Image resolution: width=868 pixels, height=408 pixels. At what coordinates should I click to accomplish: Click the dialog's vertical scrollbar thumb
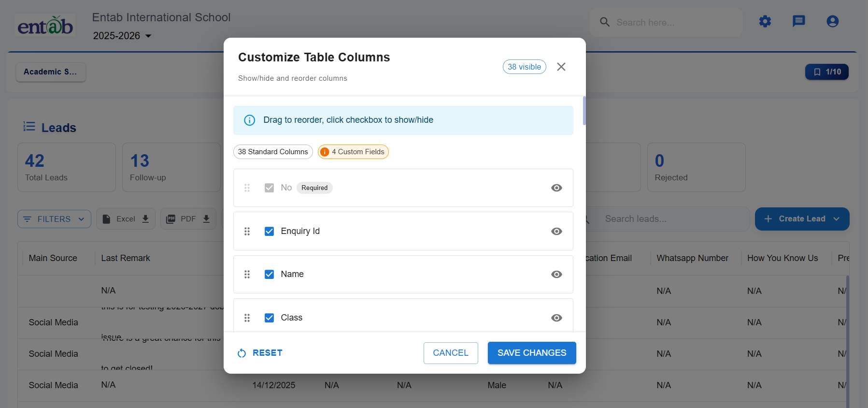[584, 111]
